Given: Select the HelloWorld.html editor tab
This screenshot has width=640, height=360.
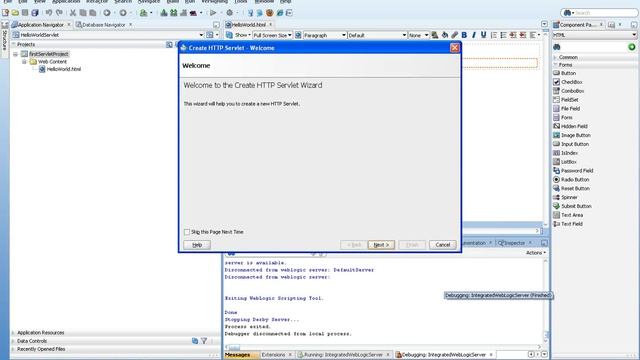Looking at the screenshot, I should click(248, 24).
